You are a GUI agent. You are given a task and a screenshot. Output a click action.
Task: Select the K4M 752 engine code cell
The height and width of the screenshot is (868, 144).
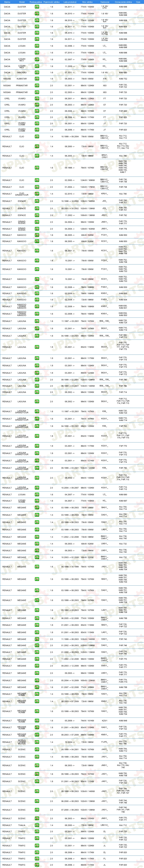click(123, 79)
